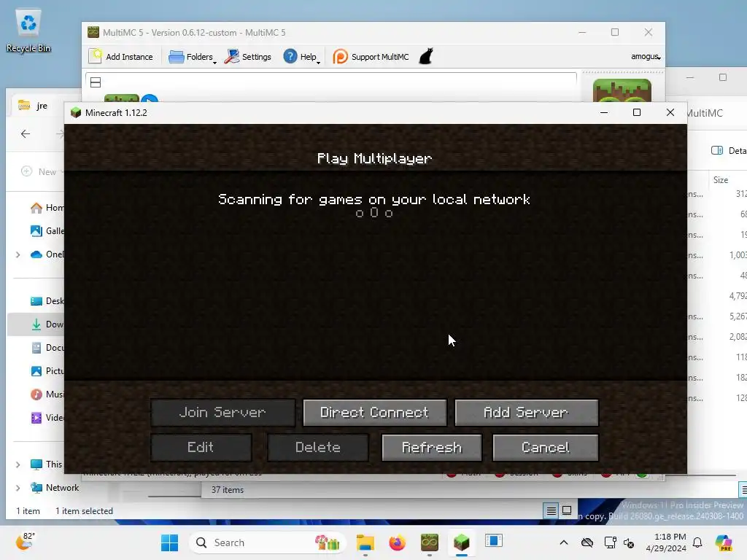Screen dimensions: 747x560
Task: Open the notifications bell
Action: click(x=697, y=542)
